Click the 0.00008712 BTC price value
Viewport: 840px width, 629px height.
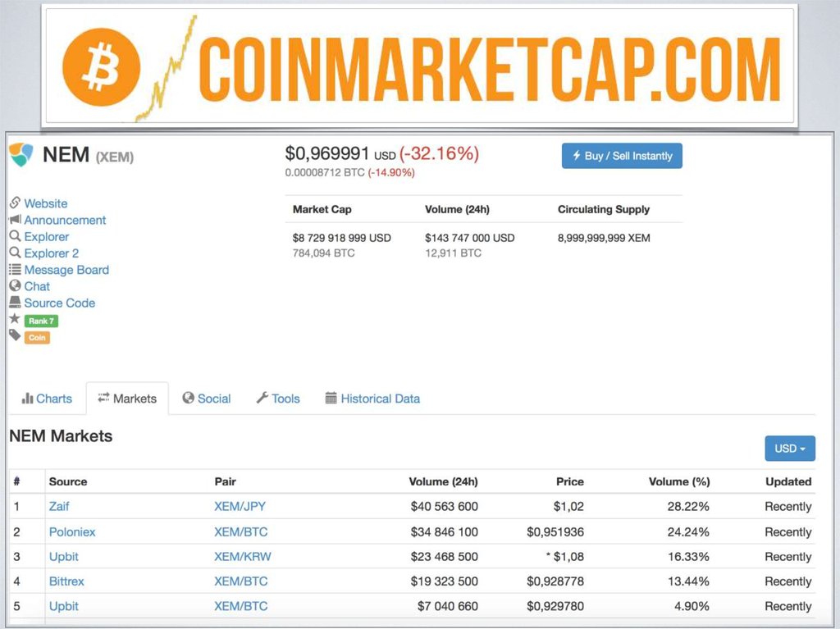[x=325, y=172]
